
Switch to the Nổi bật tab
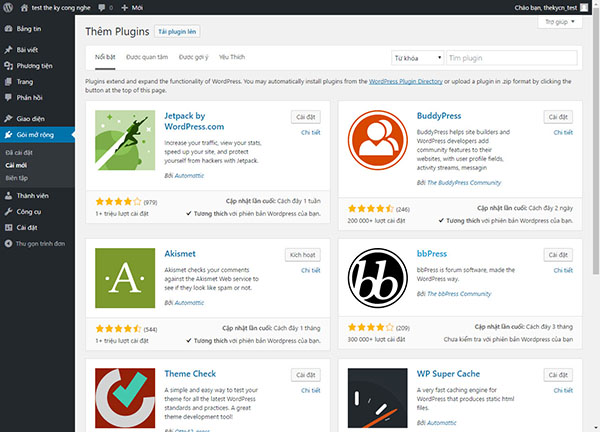click(x=105, y=57)
